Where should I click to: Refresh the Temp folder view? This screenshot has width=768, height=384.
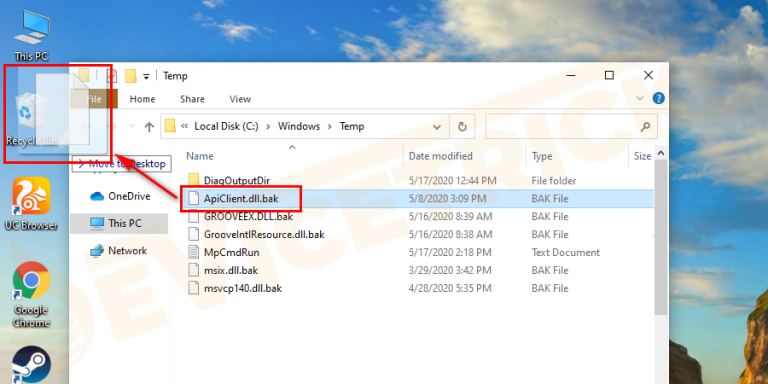(x=462, y=127)
